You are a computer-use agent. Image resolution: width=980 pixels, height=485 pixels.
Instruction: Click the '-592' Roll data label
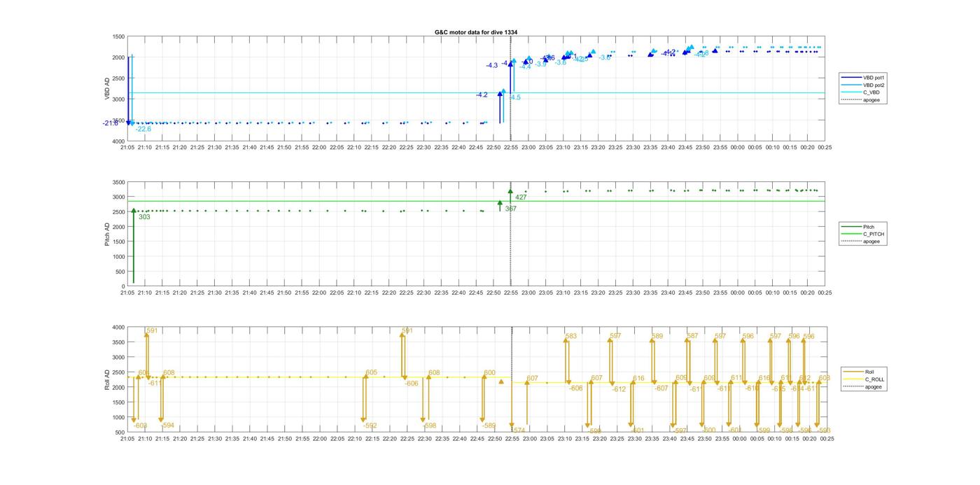click(x=370, y=426)
